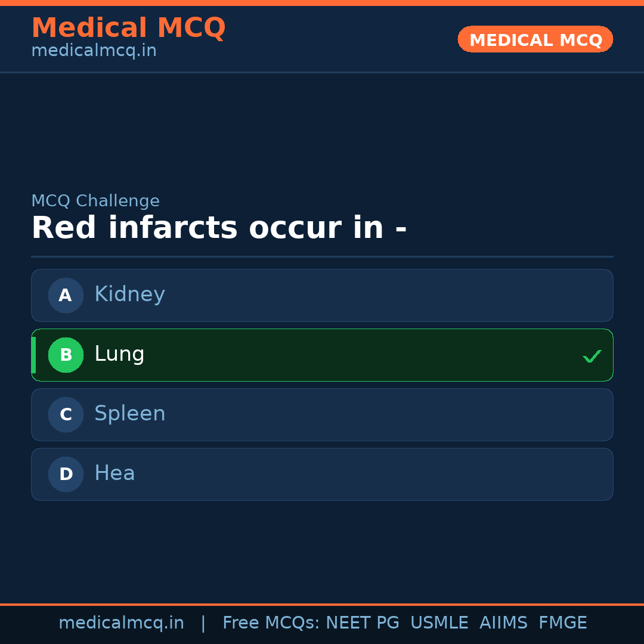Screen dimensions: 644x644
Task: Click the Free MCQs footer text
Action: tap(270, 623)
